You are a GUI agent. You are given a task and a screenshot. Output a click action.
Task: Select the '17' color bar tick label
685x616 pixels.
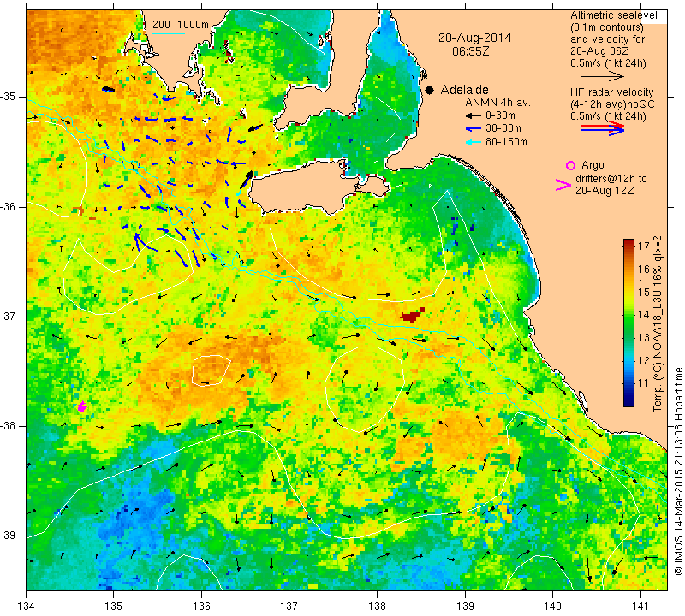click(x=644, y=246)
